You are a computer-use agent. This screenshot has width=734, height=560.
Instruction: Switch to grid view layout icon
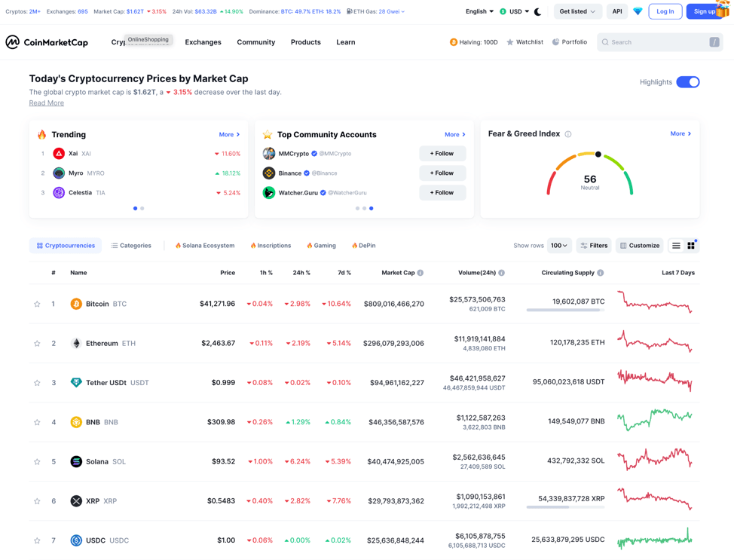tap(691, 246)
